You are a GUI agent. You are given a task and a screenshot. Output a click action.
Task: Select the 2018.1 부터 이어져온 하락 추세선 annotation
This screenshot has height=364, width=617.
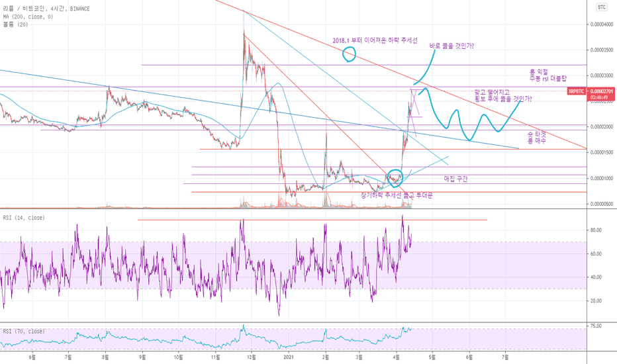pos(375,40)
